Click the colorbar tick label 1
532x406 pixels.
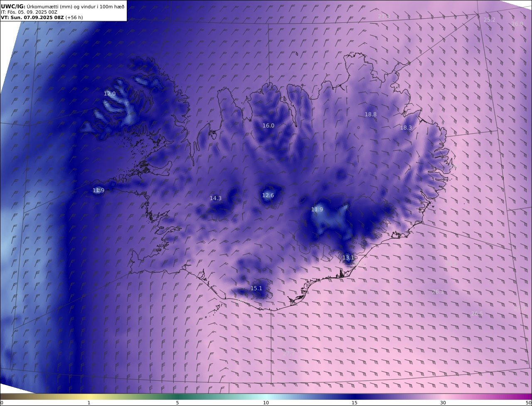89,403
